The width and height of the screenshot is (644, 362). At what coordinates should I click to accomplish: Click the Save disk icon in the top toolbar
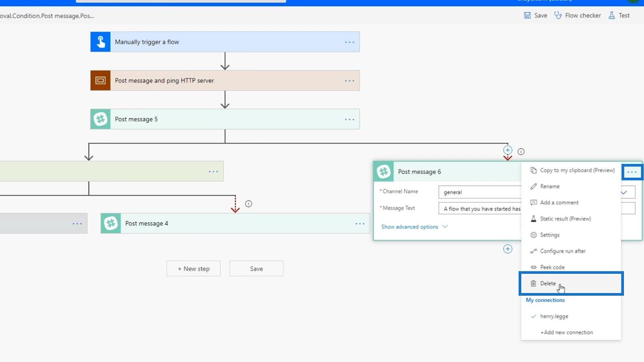[x=527, y=15]
